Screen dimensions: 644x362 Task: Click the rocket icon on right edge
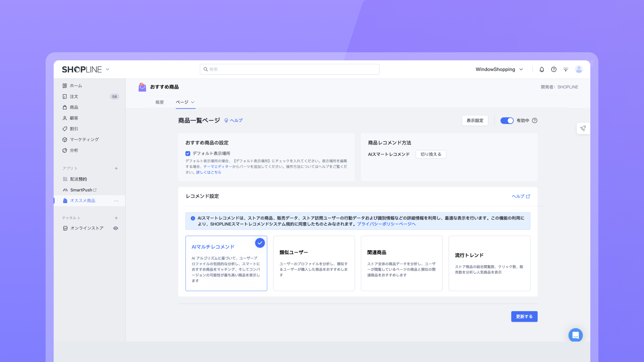point(583,128)
